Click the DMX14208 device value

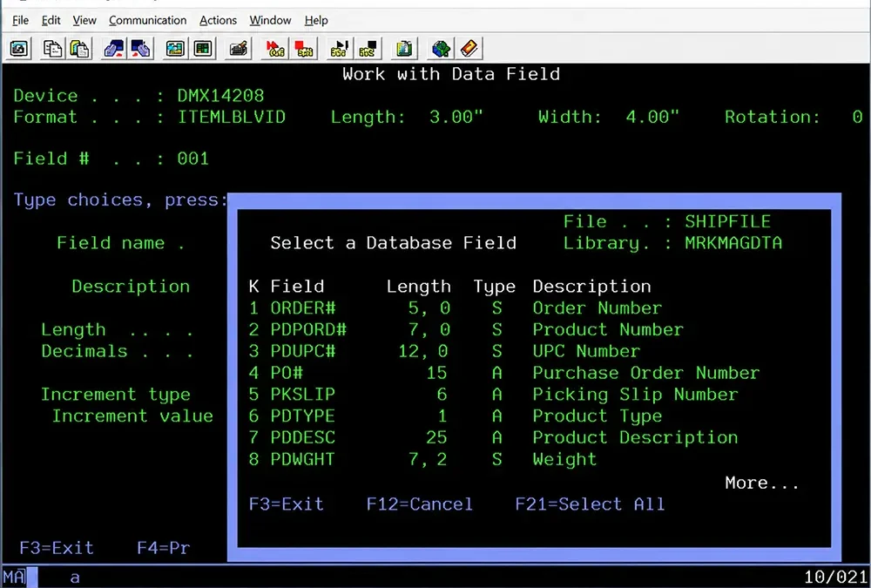pos(220,96)
